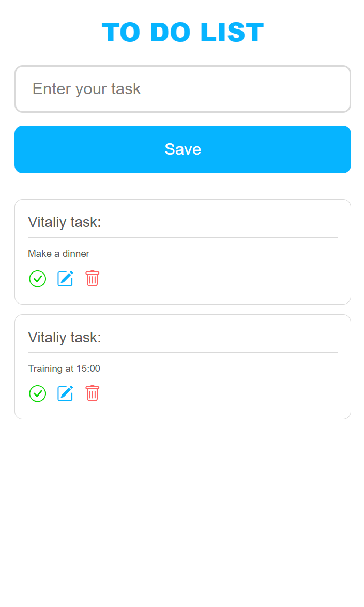Click empty space beside Training card trash icon
The height and width of the screenshot is (607, 364).
tap(221, 393)
